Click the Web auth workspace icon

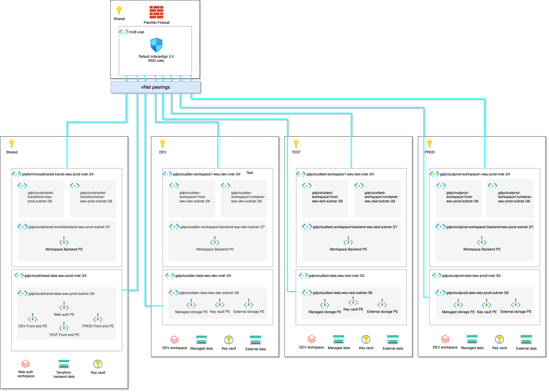pos(26,364)
